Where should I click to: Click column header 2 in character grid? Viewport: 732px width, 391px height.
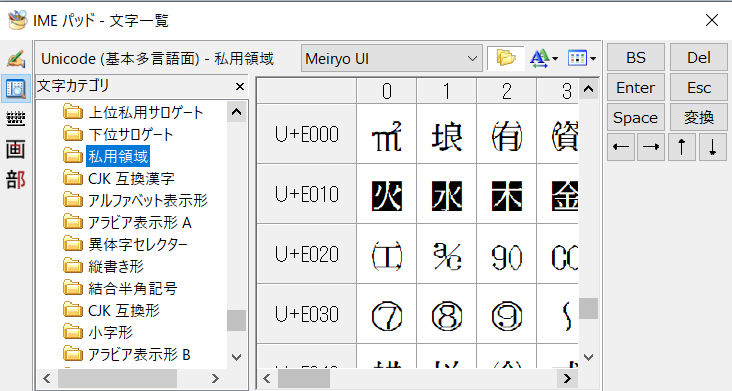(x=507, y=91)
